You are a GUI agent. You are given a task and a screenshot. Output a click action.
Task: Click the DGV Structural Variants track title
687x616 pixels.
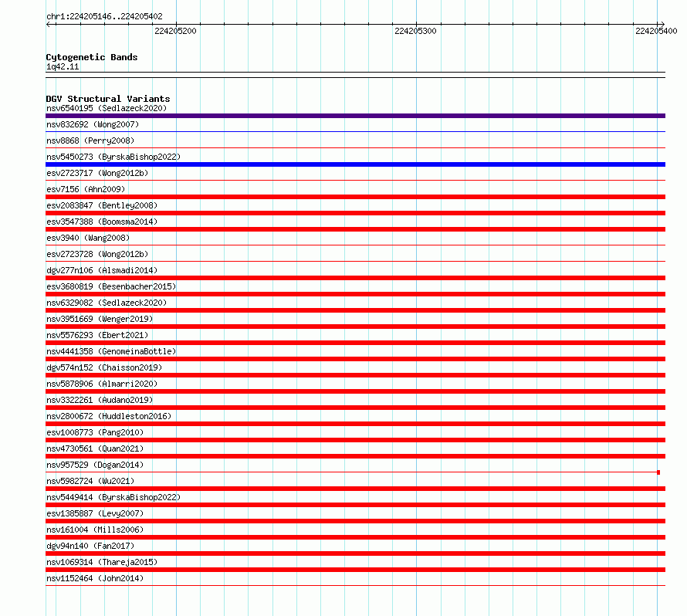pos(108,99)
